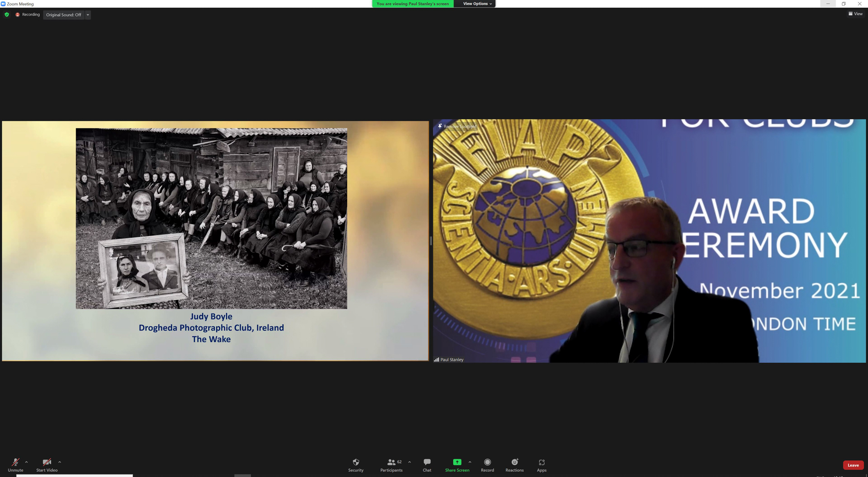This screenshot has height=477, width=868.
Task: Open audio settings caret next to Unmute
Action: tap(26, 462)
